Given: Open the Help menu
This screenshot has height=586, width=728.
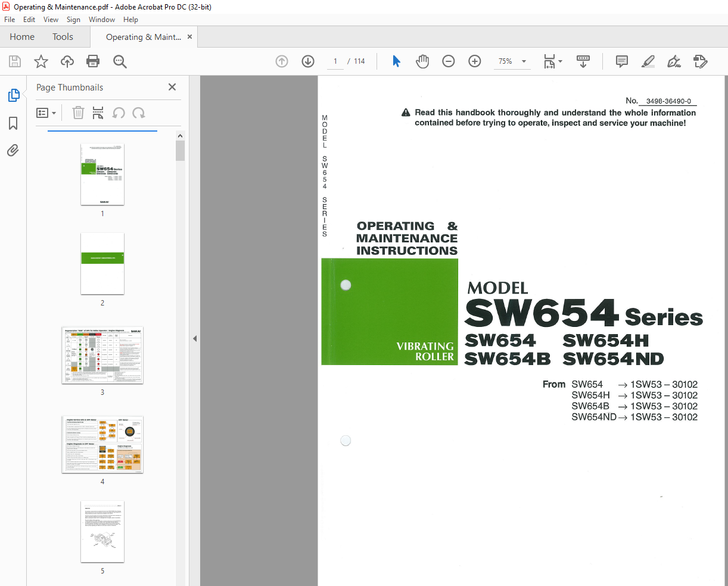Looking at the screenshot, I should tap(130, 20).
